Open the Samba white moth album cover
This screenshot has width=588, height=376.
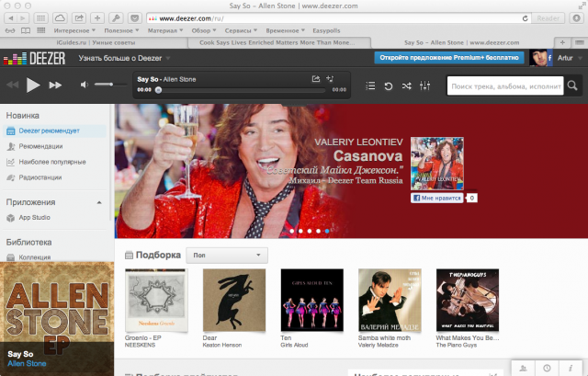[390, 300]
